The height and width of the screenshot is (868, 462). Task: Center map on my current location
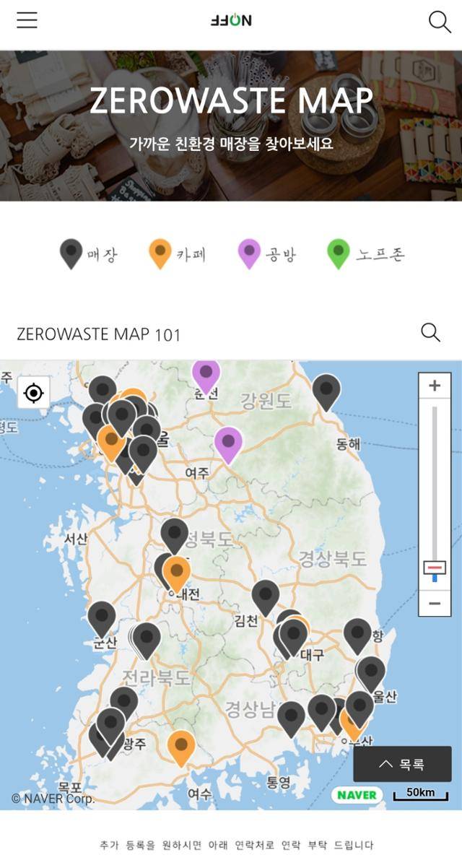[x=34, y=393]
